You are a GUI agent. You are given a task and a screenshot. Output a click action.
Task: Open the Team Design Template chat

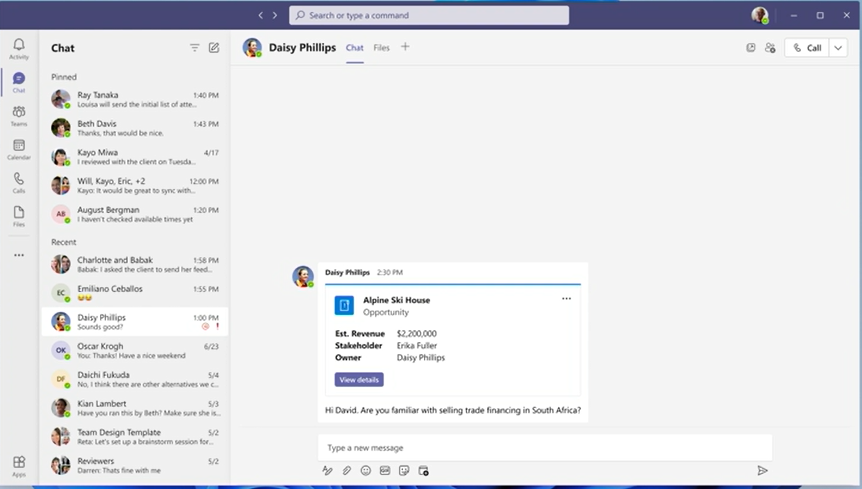point(135,436)
